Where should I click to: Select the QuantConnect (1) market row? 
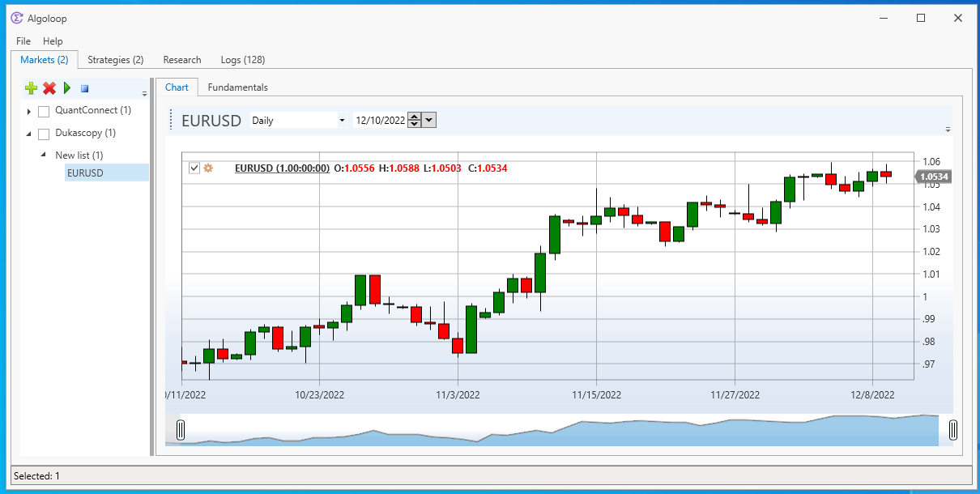[x=93, y=110]
